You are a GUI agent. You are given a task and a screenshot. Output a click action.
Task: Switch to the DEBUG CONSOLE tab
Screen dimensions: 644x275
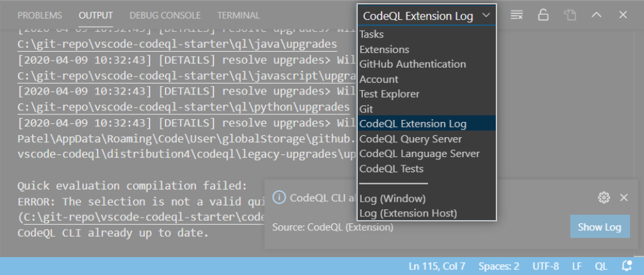coord(165,15)
